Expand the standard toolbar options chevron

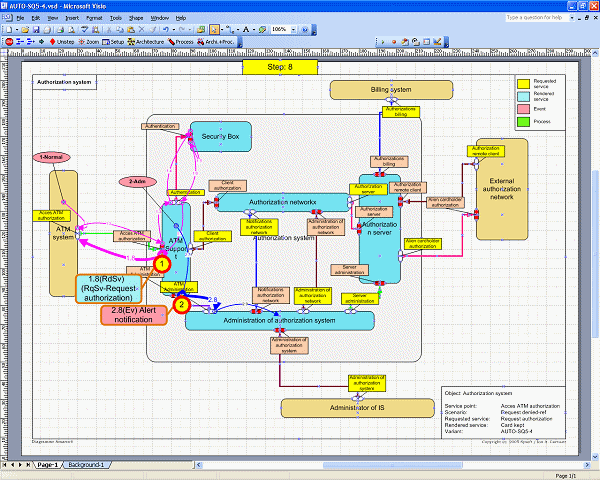(314, 30)
